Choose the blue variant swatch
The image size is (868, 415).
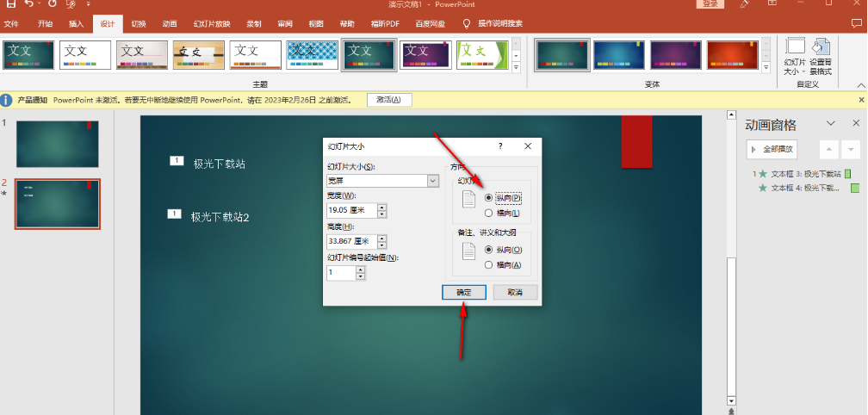619,55
